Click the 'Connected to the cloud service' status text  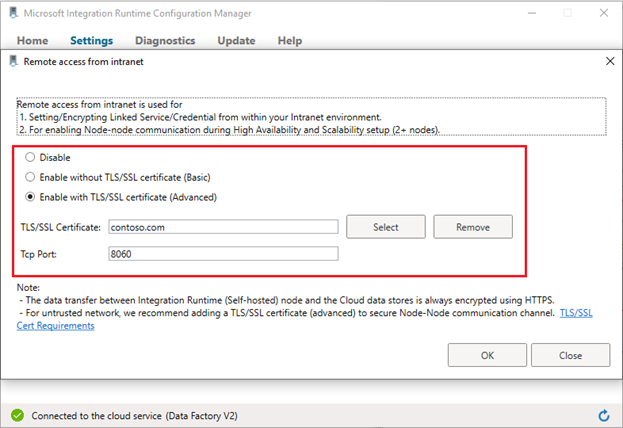135,416
